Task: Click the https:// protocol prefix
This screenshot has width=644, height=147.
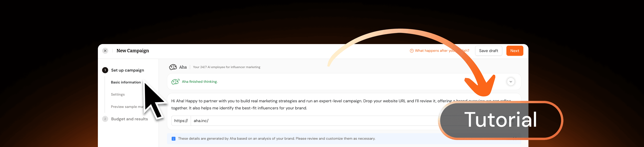Action: coord(181,121)
